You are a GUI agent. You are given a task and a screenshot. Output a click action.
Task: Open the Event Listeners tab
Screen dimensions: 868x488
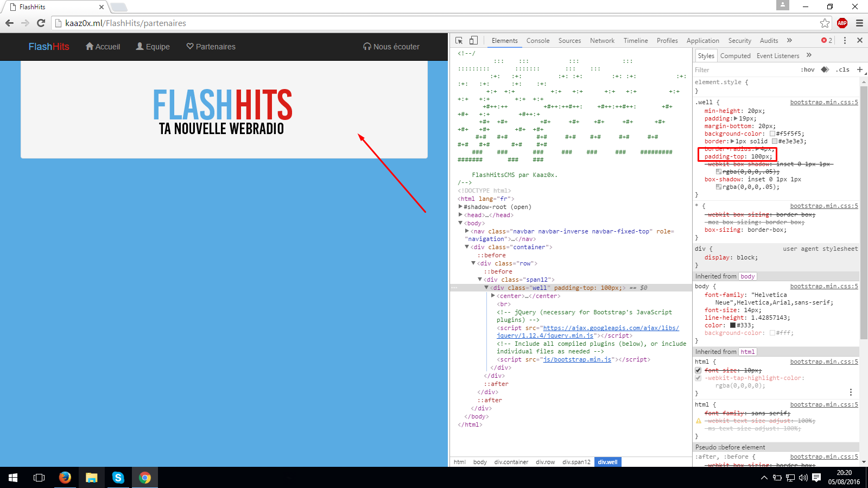778,56
